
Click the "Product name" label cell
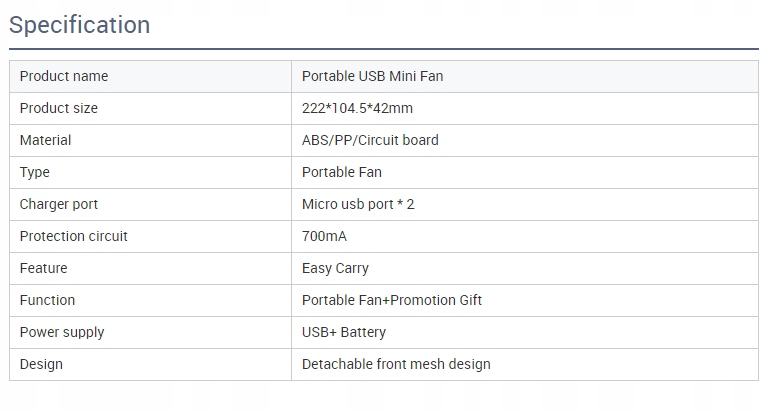64,76
